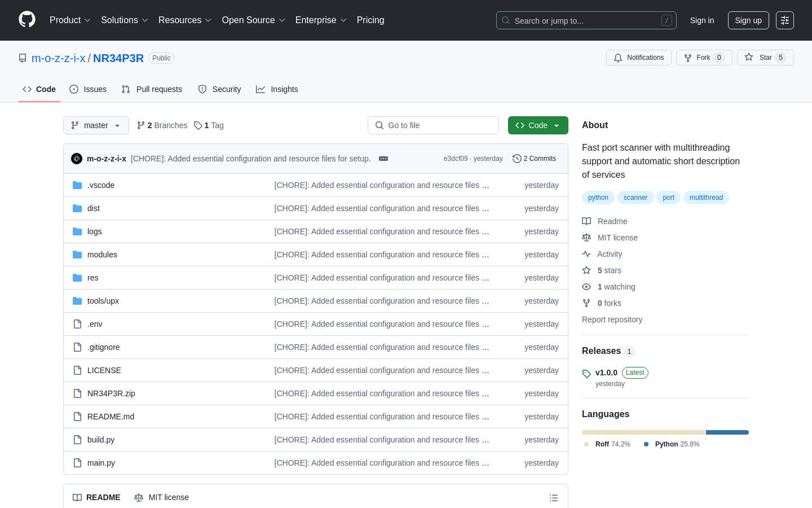Star the repository
Image resolution: width=812 pixels, height=508 pixels.
(765, 58)
